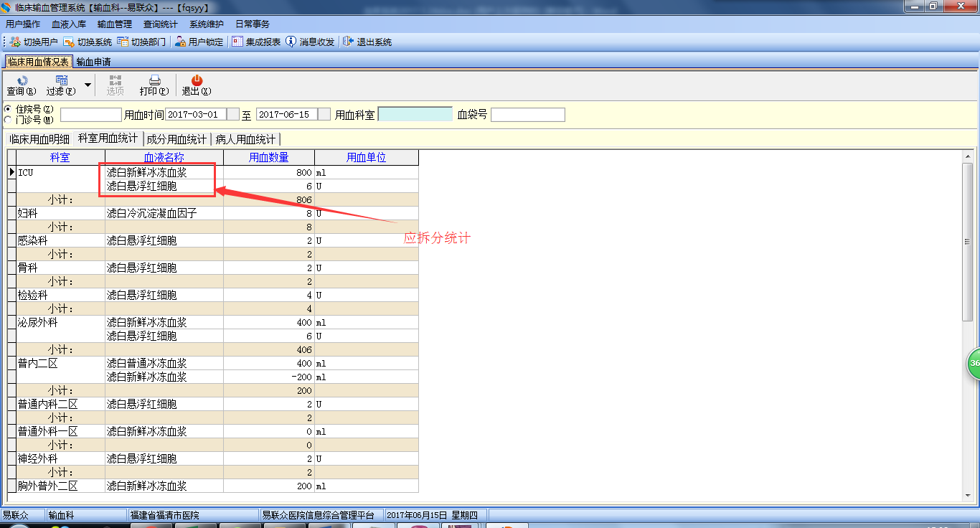Click the vertical scrollbar thumb of the table
Screen dimensions: 980x528
pyautogui.click(x=967, y=241)
